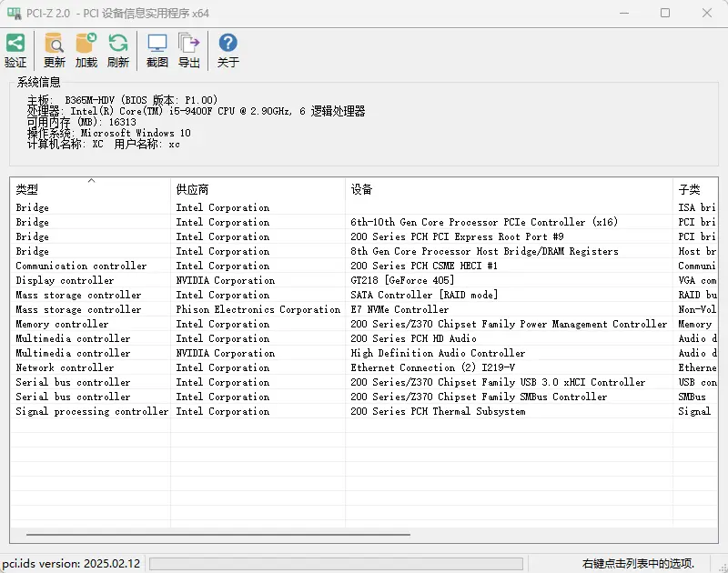Select the Chipset Family SMBus Controller row
Image resolution: width=728 pixels, height=573 pixels.
364,397
